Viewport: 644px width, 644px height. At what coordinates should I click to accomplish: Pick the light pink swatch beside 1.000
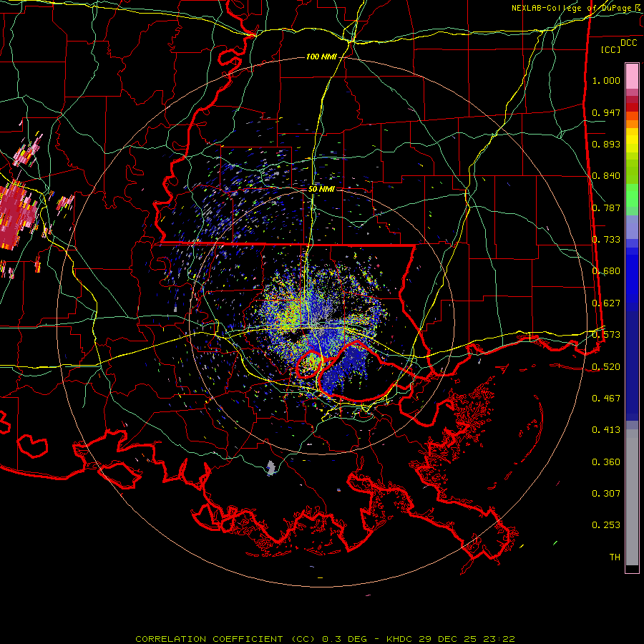point(632,77)
